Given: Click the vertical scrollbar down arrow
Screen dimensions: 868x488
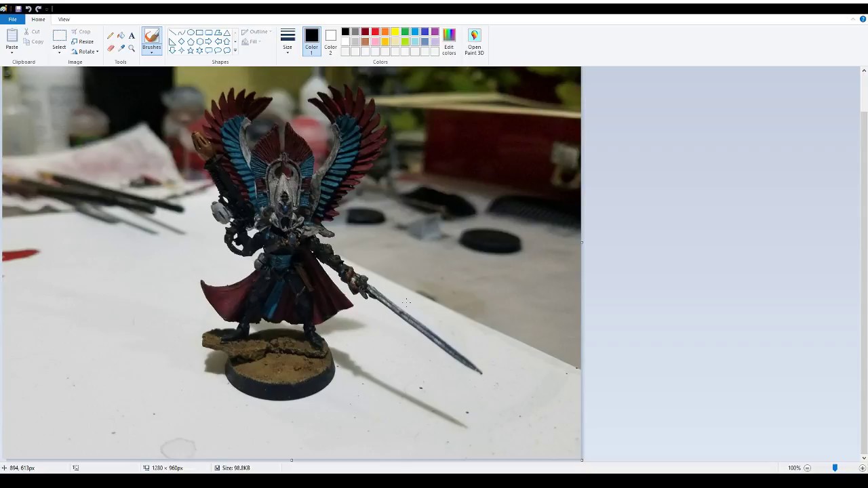Looking at the screenshot, I should [x=863, y=458].
